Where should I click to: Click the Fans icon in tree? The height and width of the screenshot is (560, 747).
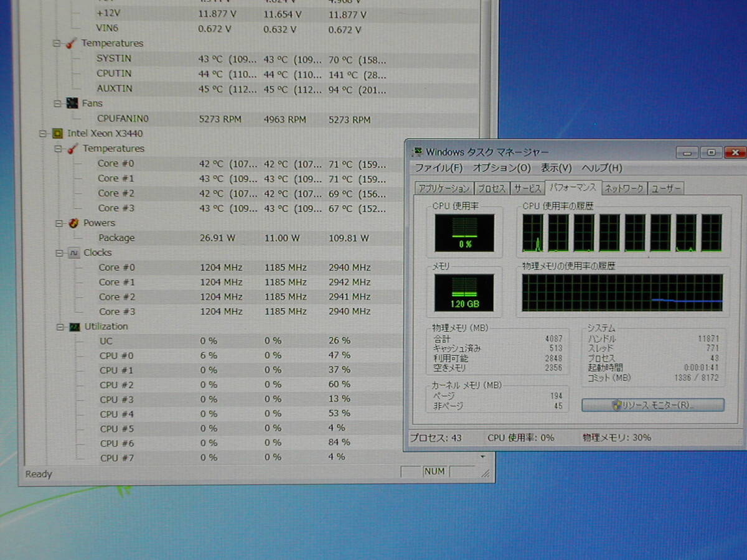click(x=72, y=103)
